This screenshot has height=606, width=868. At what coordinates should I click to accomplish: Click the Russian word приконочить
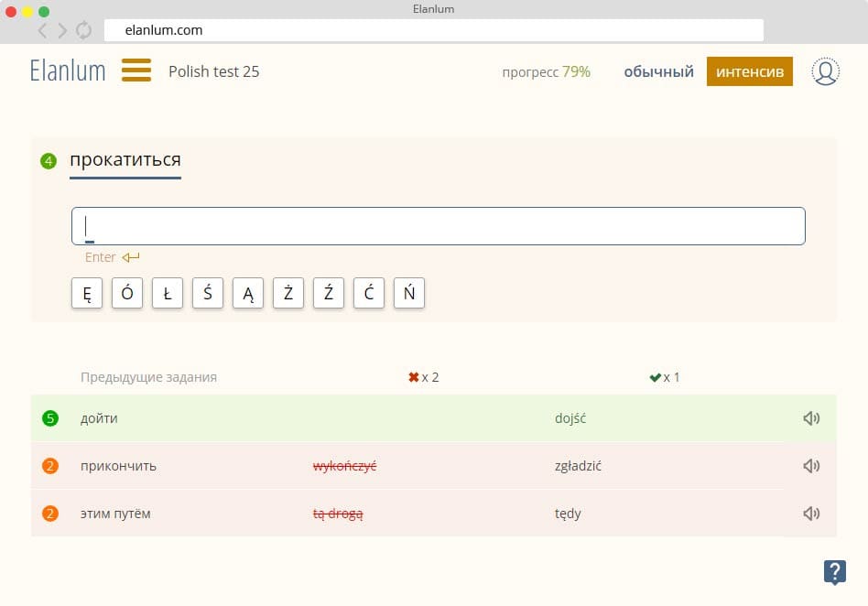click(118, 466)
